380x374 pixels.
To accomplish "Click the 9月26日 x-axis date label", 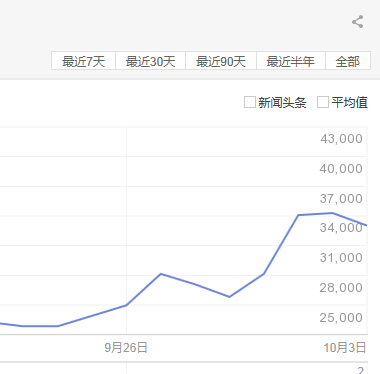I will (x=126, y=348).
